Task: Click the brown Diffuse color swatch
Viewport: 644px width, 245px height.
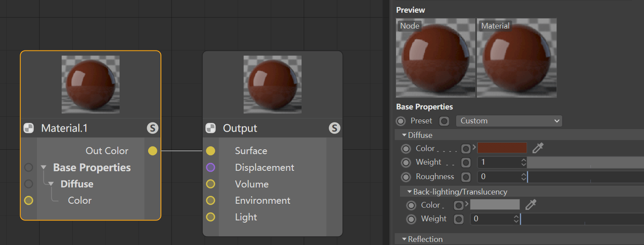Action: tap(502, 148)
